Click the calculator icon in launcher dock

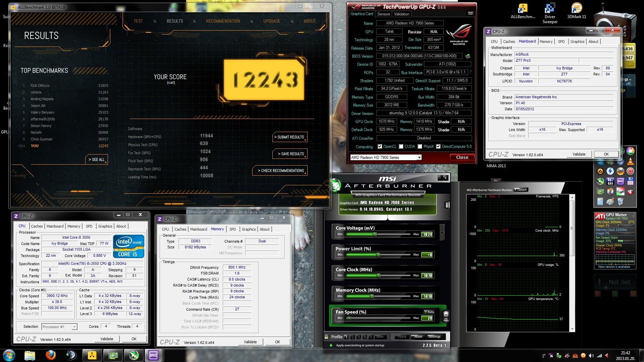600,201
